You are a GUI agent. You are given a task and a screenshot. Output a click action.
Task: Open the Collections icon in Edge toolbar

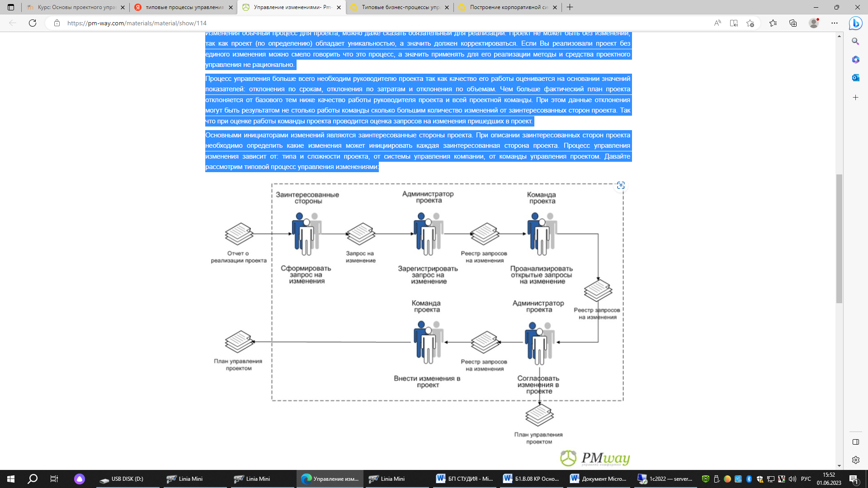(793, 23)
